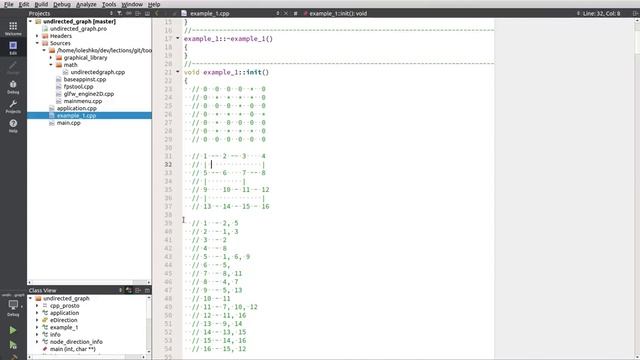The height and width of the screenshot is (360, 640).
Task: Open Projects mode with the wrench icon
Action: pos(13,106)
